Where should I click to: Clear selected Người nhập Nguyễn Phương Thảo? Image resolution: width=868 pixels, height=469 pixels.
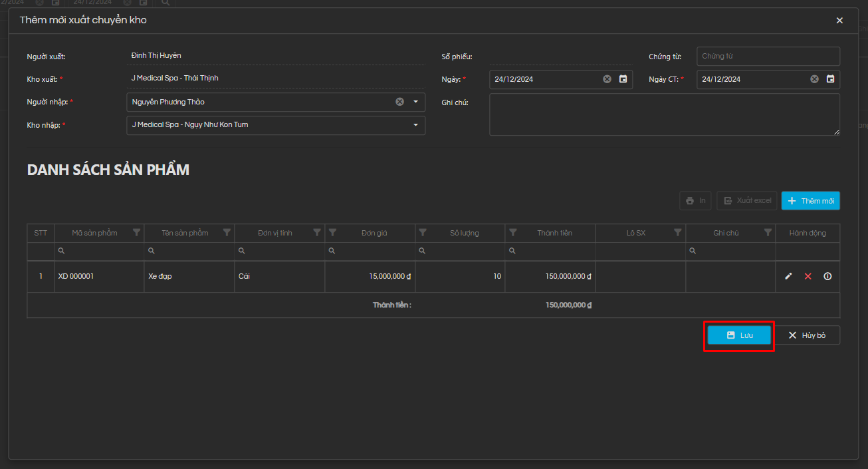coord(399,102)
